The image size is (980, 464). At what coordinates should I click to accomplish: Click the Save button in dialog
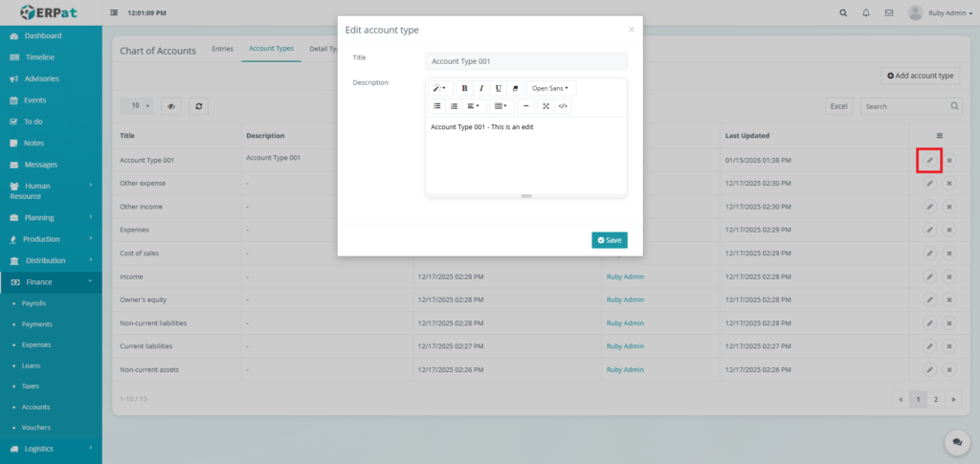tap(610, 240)
